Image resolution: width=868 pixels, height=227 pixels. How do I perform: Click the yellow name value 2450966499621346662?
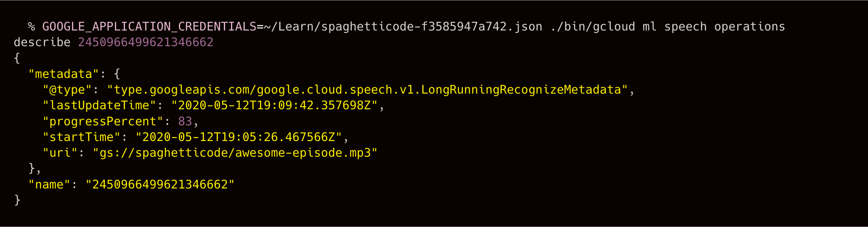pyautogui.click(x=160, y=185)
